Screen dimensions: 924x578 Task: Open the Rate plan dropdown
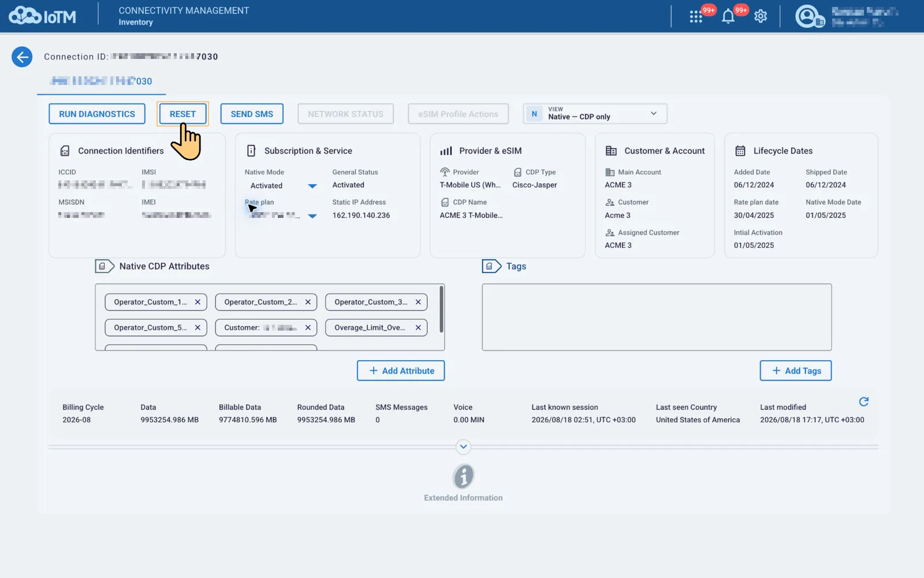(312, 216)
